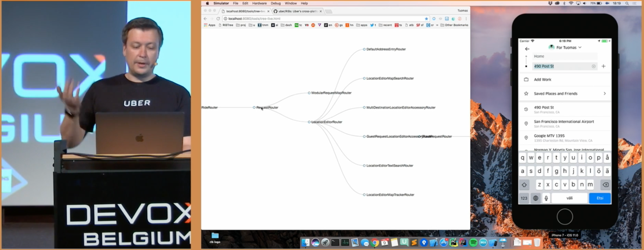
Task: Open Finder from the Dock
Action: pos(305,243)
